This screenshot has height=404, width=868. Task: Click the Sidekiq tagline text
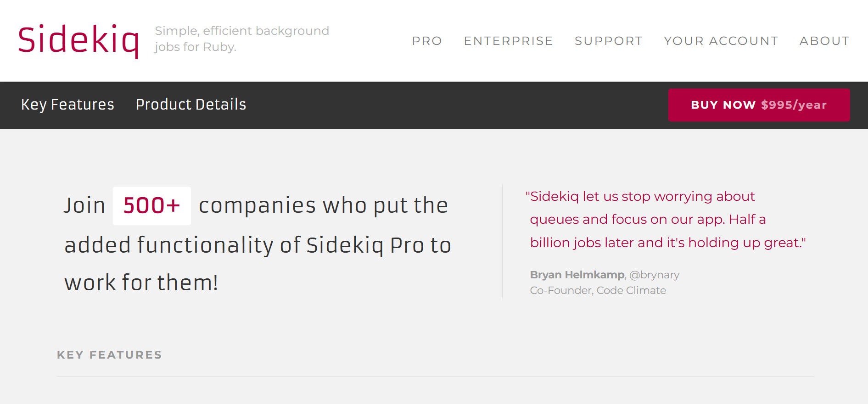241,39
